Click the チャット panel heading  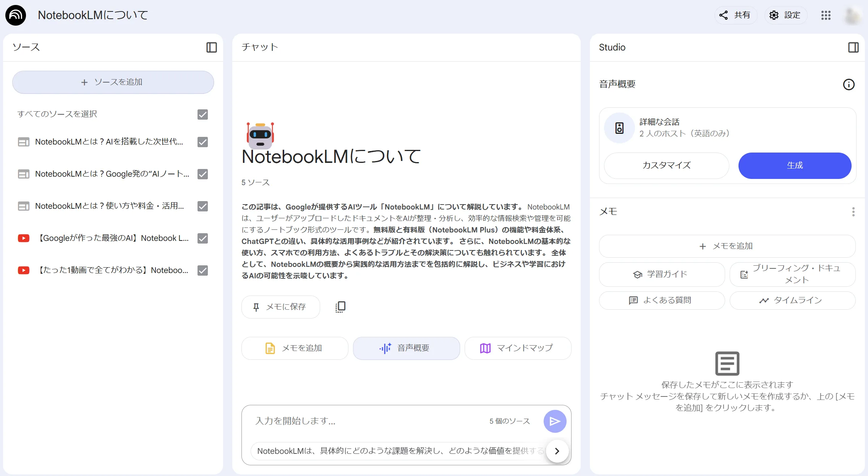pyautogui.click(x=260, y=47)
